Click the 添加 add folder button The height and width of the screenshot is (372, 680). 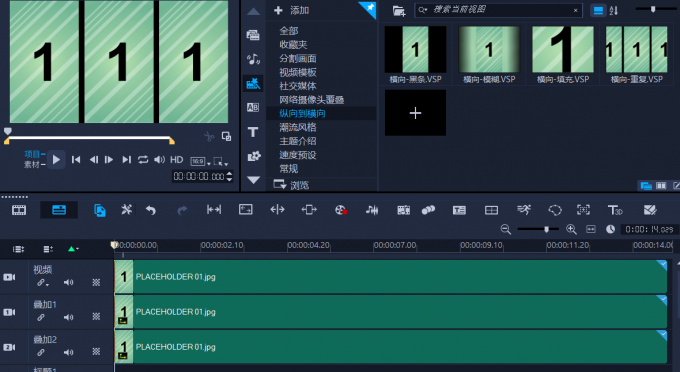[x=291, y=10]
